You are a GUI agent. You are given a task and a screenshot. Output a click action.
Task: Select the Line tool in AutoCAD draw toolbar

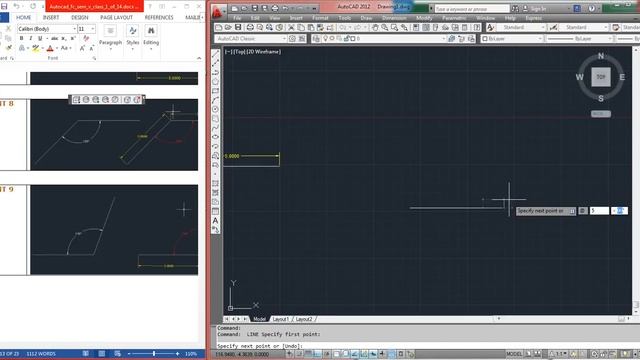tap(216, 54)
